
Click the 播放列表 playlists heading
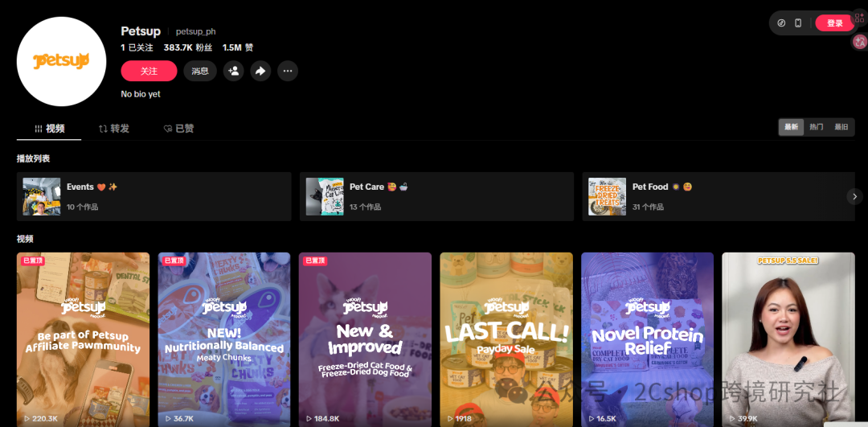[33, 158]
